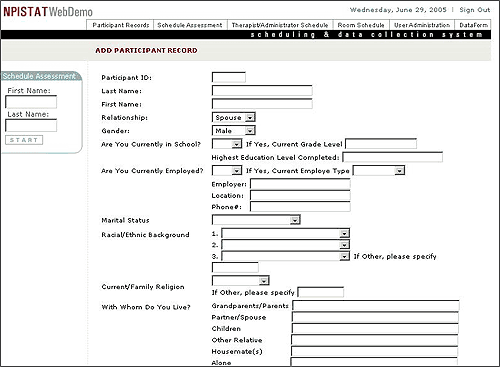The width and height of the screenshot is (500, 367).
Task: Expand the Current Employe Type dropdown
Action: (x=379, y=171)
